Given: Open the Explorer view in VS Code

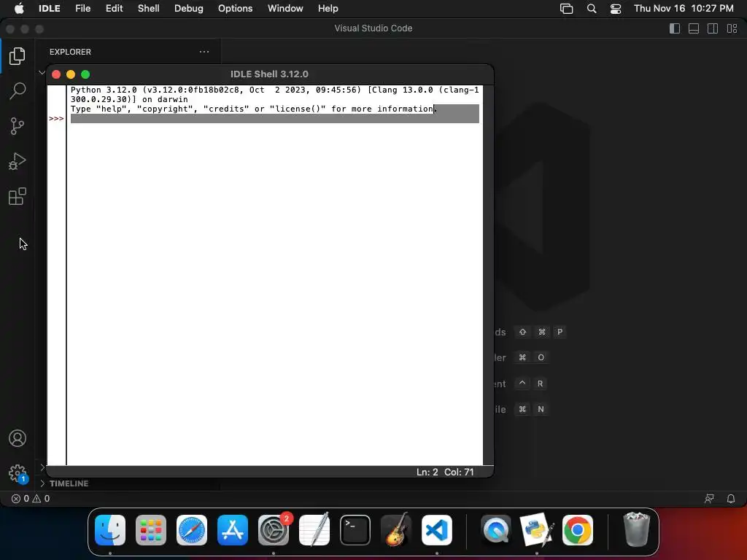Looking at the screenshot, I should pyautogui.click(x=18, y=56).
